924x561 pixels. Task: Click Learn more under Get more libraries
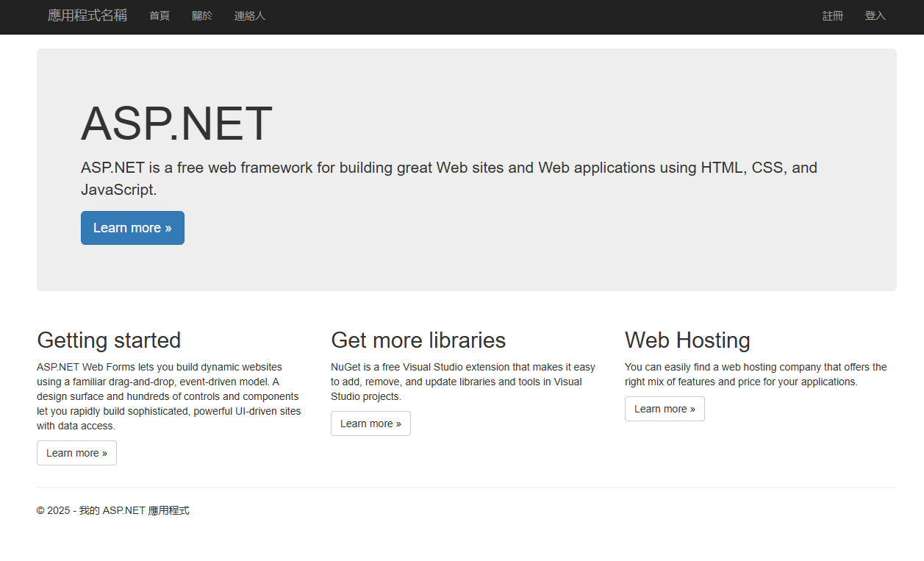tap(370, 424)
